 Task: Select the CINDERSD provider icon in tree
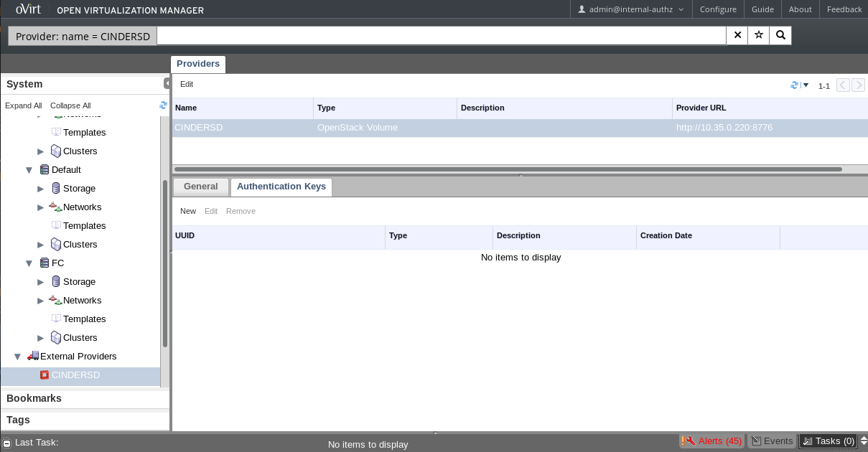coord(45,375)
